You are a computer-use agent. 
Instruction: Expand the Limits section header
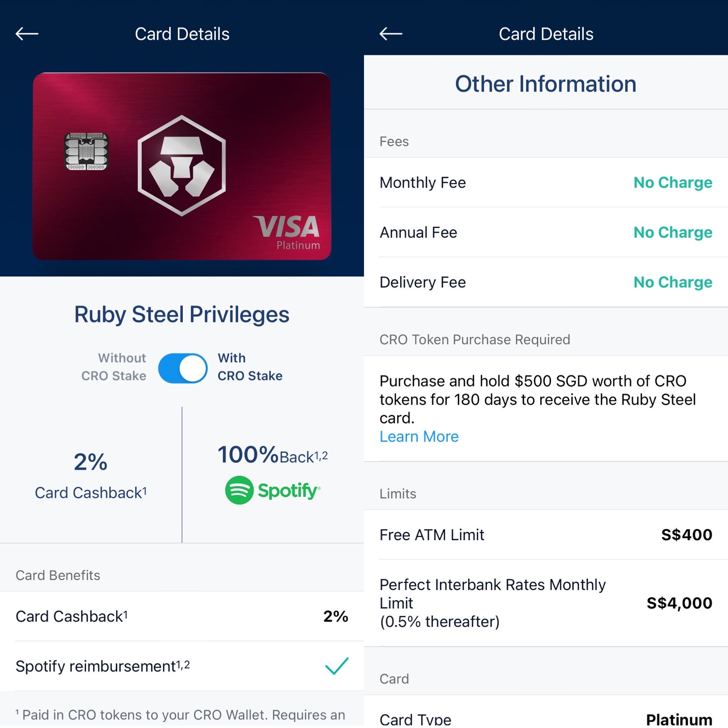coord(397,494)
